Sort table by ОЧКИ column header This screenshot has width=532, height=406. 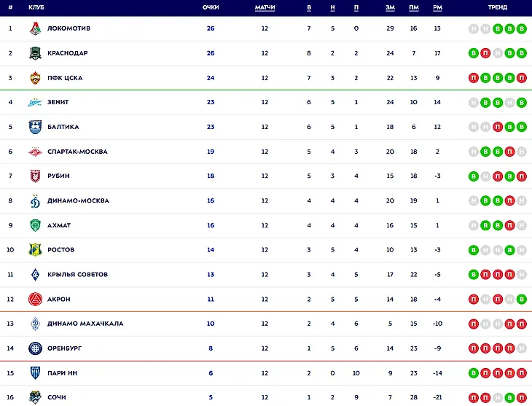click(x=211, y=7)
